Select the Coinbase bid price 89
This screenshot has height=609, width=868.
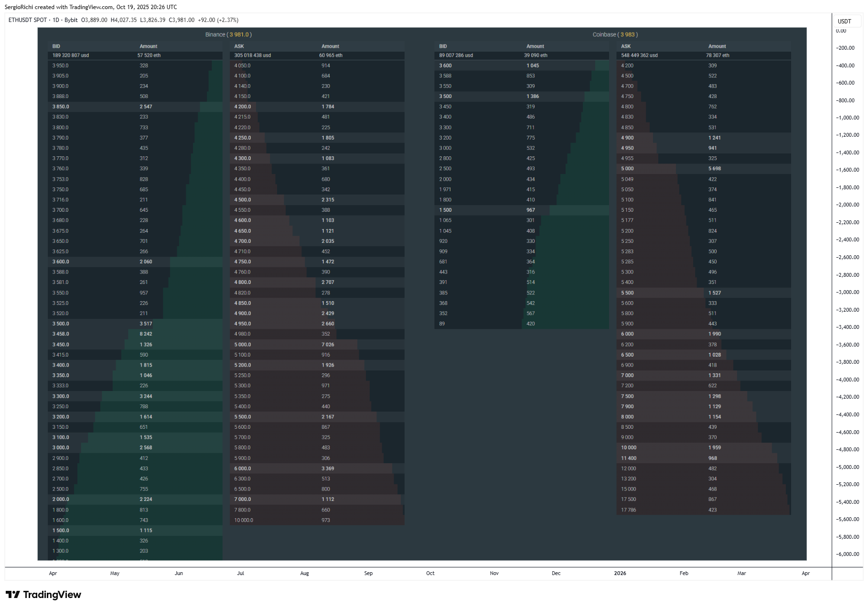point(442,324)
